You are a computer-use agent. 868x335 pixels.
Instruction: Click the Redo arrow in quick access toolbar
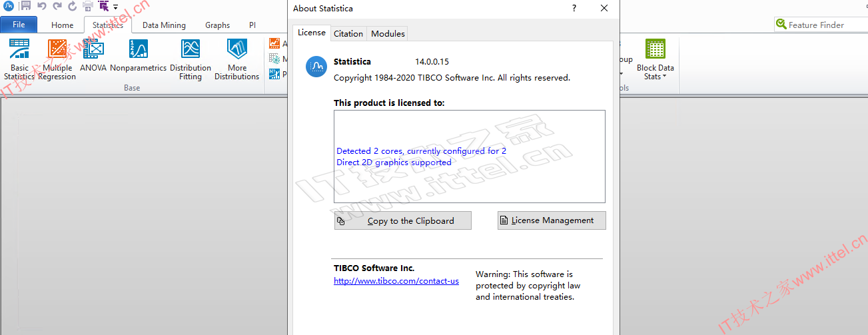57,7
